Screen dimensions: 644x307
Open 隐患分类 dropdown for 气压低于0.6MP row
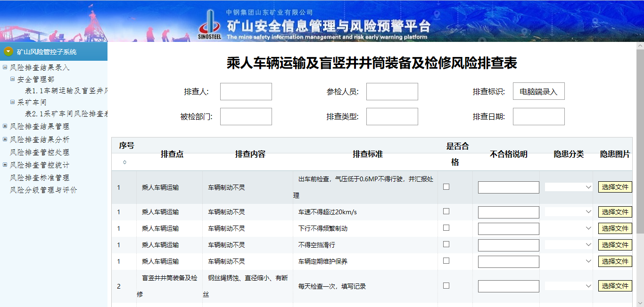(x=569, y=187)
